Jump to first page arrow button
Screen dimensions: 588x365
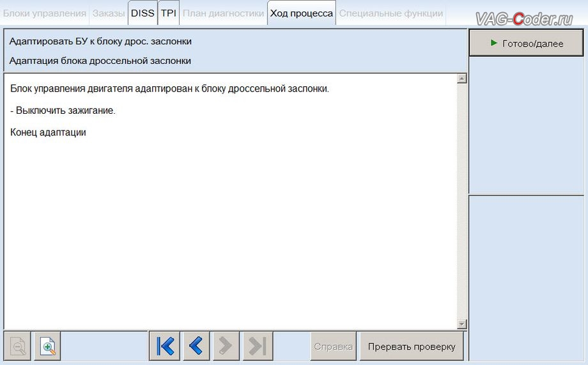[x=165, y=346]
